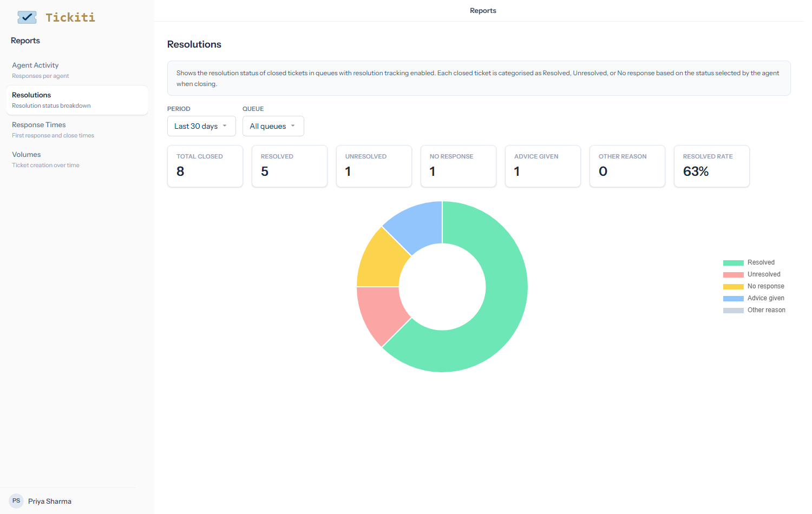Click the Tickiti brand name
The image size is (812, 514).
[70, 17]
